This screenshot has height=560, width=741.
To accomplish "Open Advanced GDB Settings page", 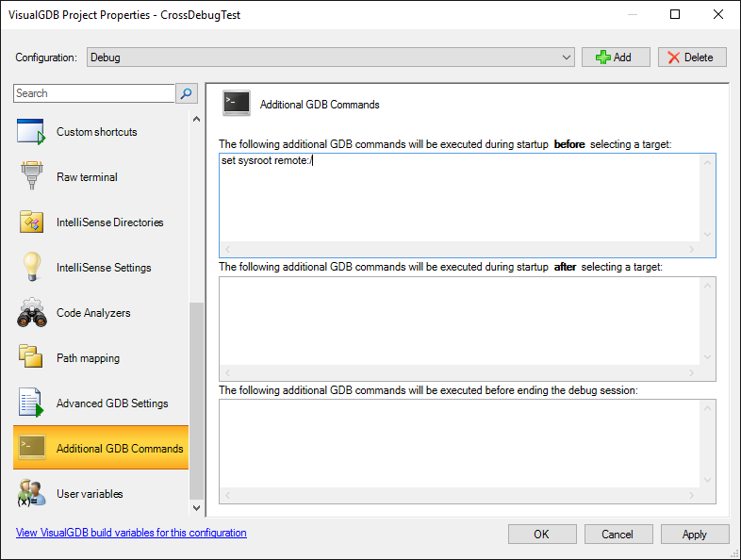I will click(x=101, y=404).
